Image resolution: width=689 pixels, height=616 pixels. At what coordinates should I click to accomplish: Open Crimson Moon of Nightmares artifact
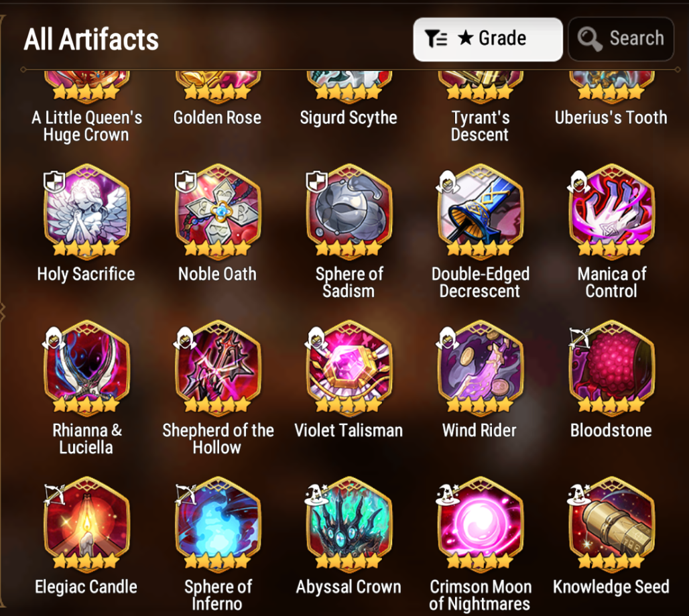point(480,523)
